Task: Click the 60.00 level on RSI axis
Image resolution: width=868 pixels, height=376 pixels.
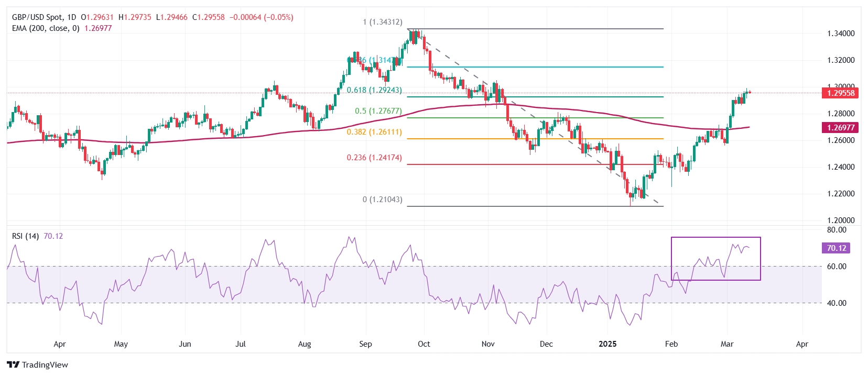Action: coord(837,267)
